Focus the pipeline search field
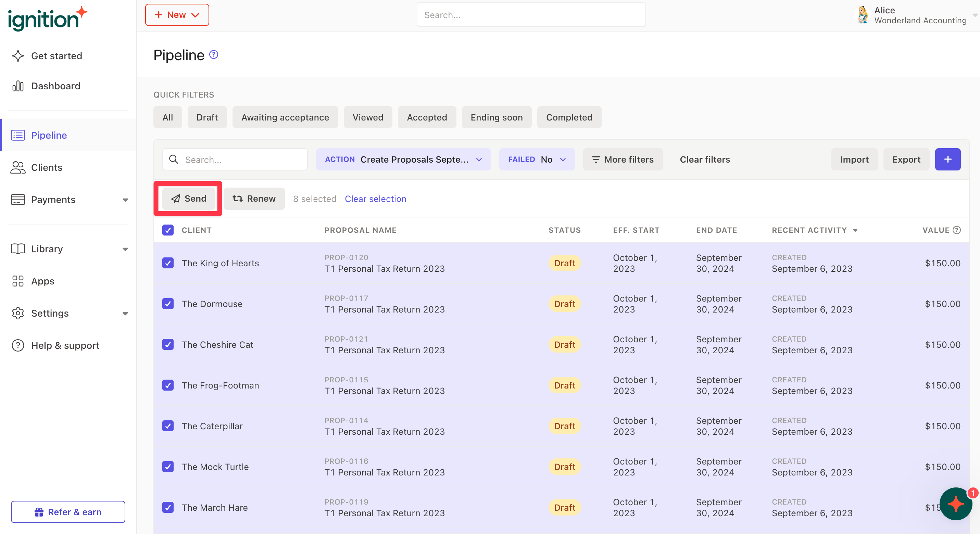Viewport: 980px width, 534px height. 235,160
